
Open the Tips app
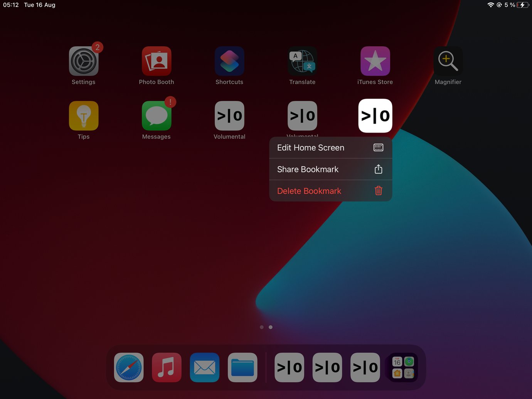(x=83, y=116)
